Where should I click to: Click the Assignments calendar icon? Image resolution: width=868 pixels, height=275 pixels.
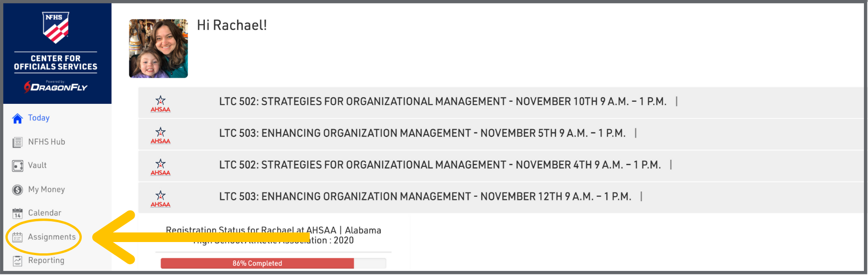click(x=18, y=237)
